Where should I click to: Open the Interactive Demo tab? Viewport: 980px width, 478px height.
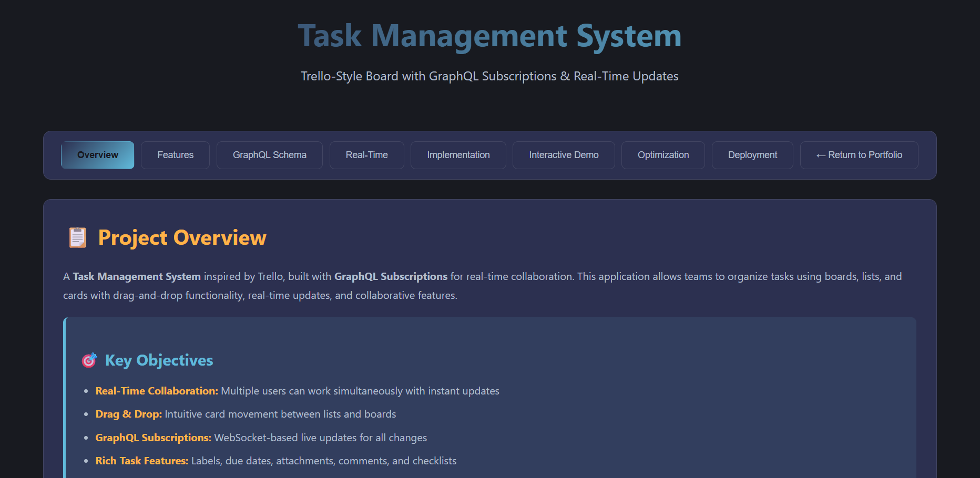[x=563, y=155]
